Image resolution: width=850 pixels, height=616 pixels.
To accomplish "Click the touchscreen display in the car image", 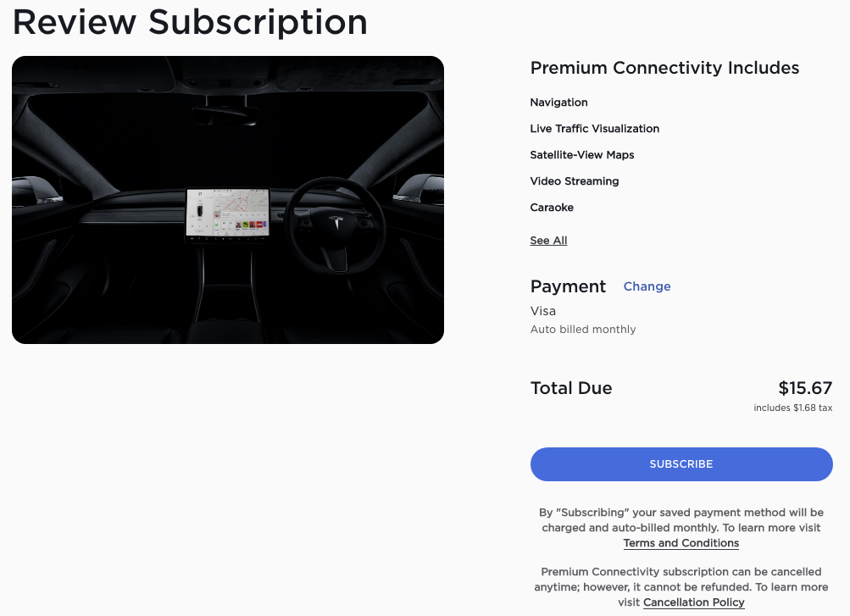I will (227, 213).
